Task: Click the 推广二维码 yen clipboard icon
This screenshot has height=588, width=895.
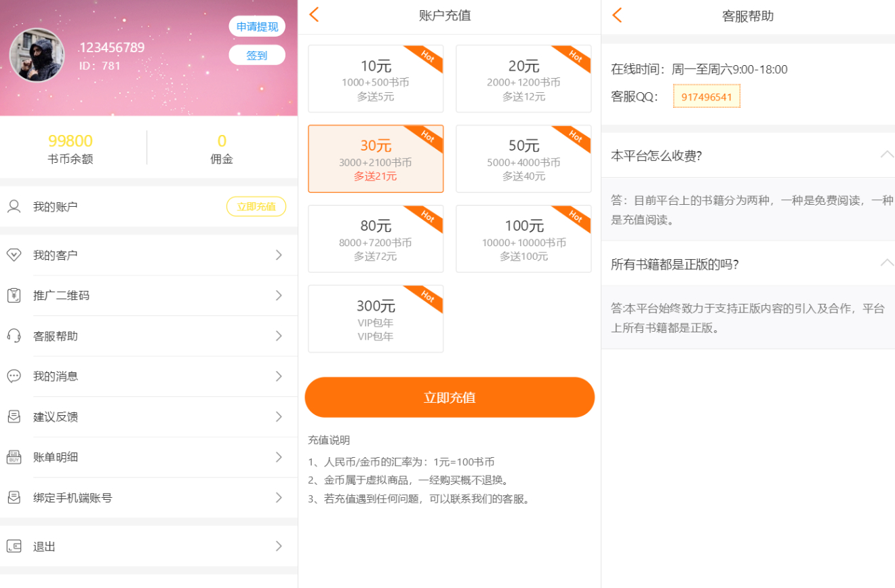Action: (14, 296)
